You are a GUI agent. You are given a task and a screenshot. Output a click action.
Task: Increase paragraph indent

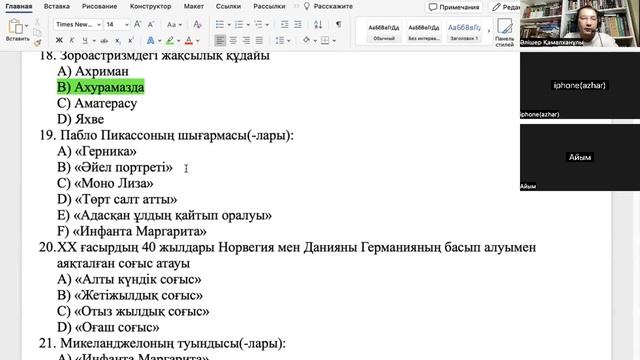pyautogui.click(x=298, y=24)
